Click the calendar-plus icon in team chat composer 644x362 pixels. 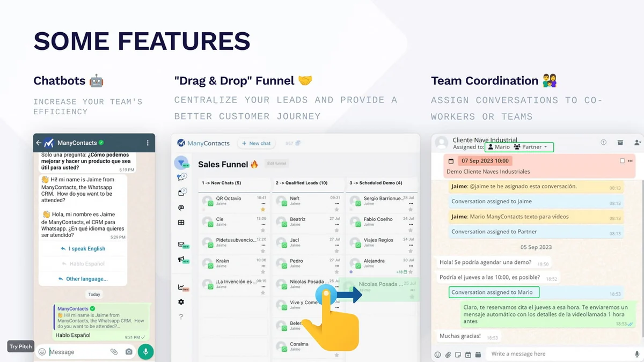(x=468, y=354)
